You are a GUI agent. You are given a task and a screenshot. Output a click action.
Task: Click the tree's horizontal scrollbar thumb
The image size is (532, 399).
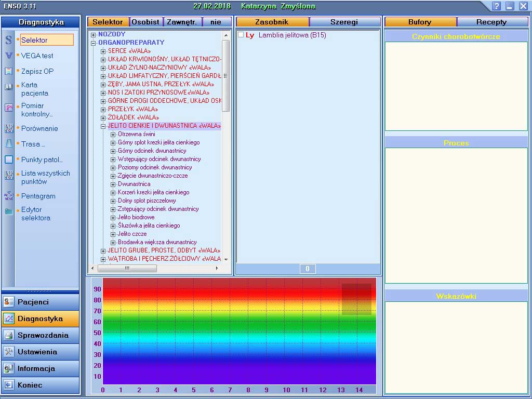[x=126, y=269]
